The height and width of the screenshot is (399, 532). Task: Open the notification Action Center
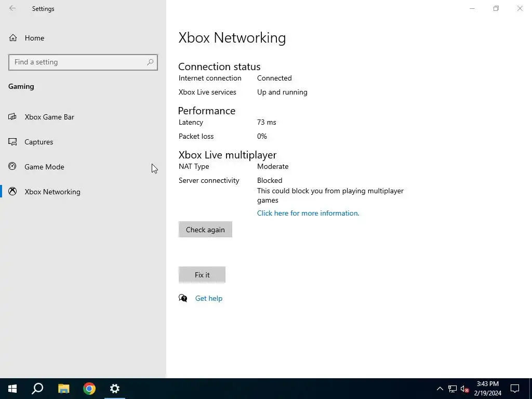coord(515,389)
